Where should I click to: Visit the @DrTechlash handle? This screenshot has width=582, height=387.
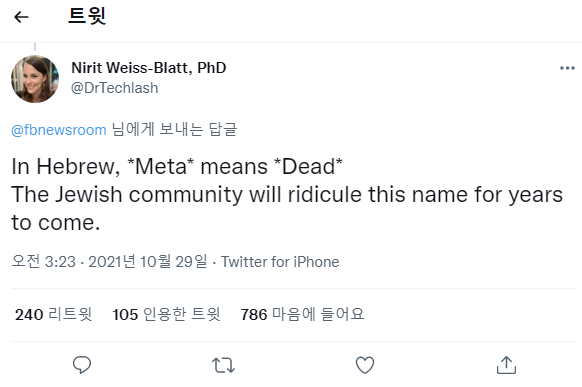(x=115, y=88)
